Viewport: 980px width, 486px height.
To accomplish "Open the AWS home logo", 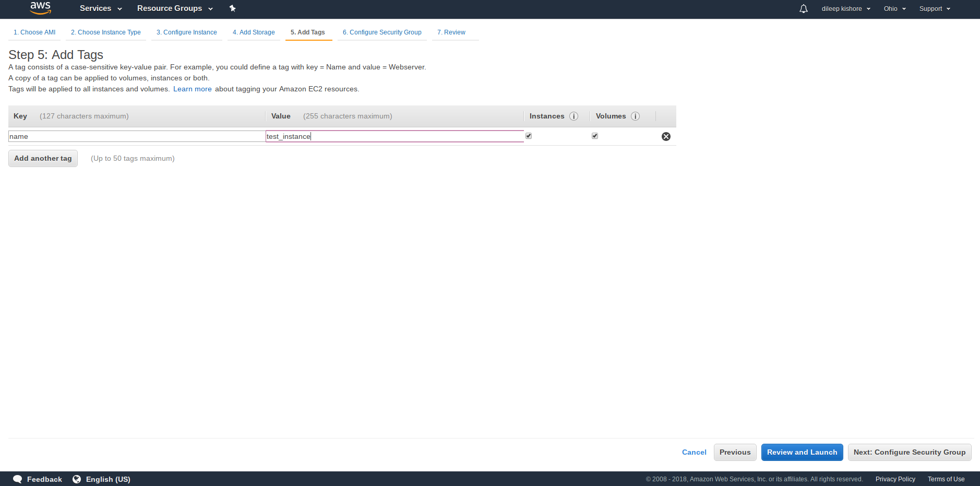I will (40, 8).
